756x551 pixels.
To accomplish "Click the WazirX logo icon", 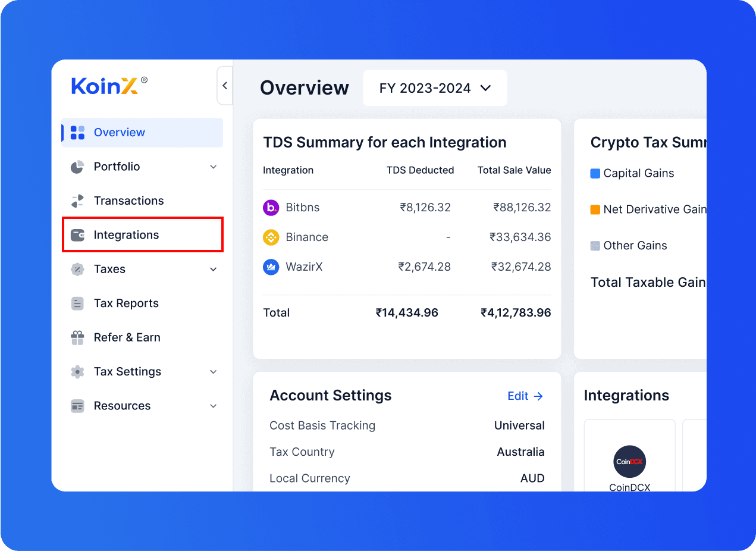I will point(271,267).
